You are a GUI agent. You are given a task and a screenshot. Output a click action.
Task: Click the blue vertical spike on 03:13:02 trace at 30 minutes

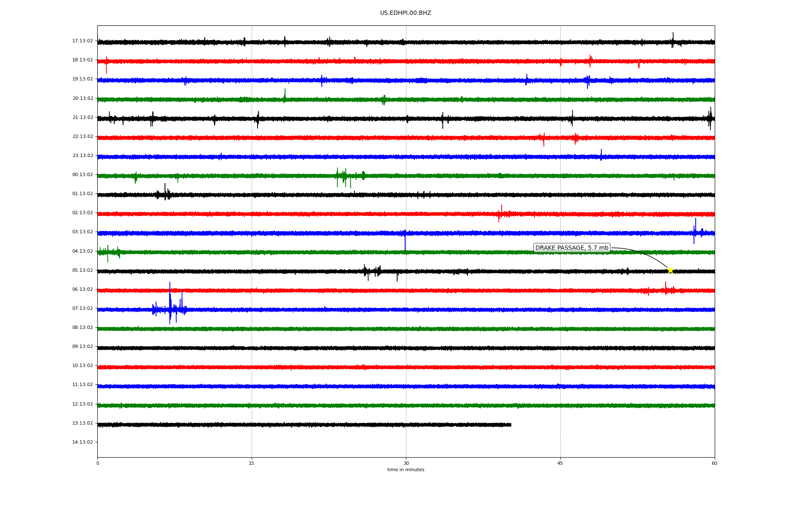405,240
